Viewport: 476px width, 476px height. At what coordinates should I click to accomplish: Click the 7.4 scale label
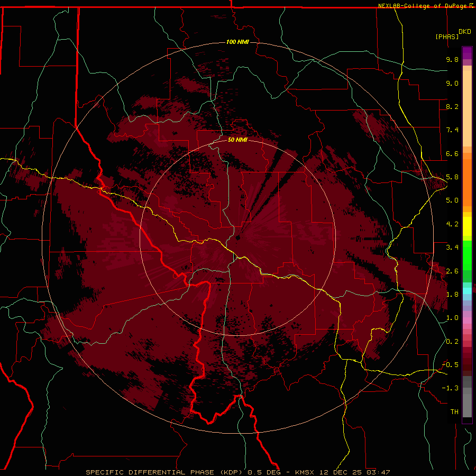[x=452, y=130]
